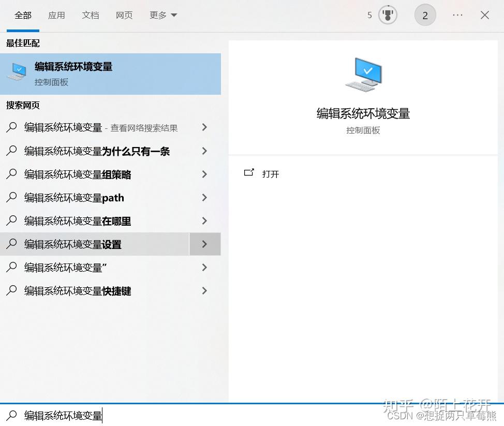Image resolution: width=504 pixels, height=426 pixels.
Task: Open the 网页 tab
Action: 124,15
